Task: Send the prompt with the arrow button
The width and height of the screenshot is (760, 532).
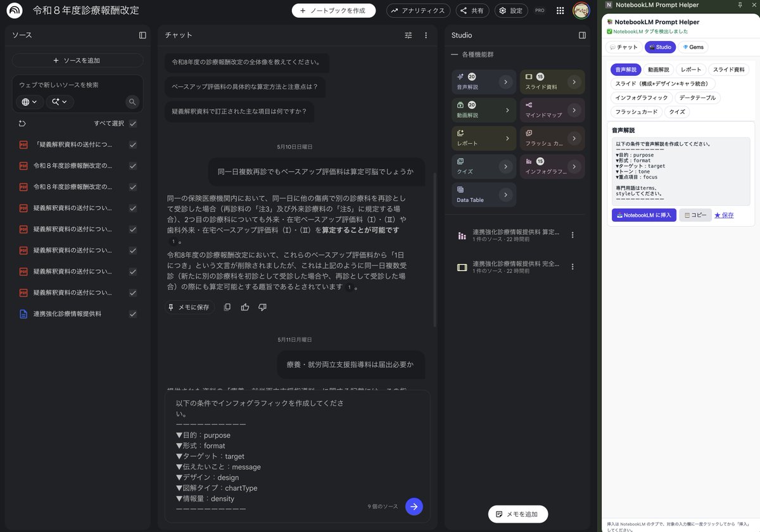Action: (414, 507)
